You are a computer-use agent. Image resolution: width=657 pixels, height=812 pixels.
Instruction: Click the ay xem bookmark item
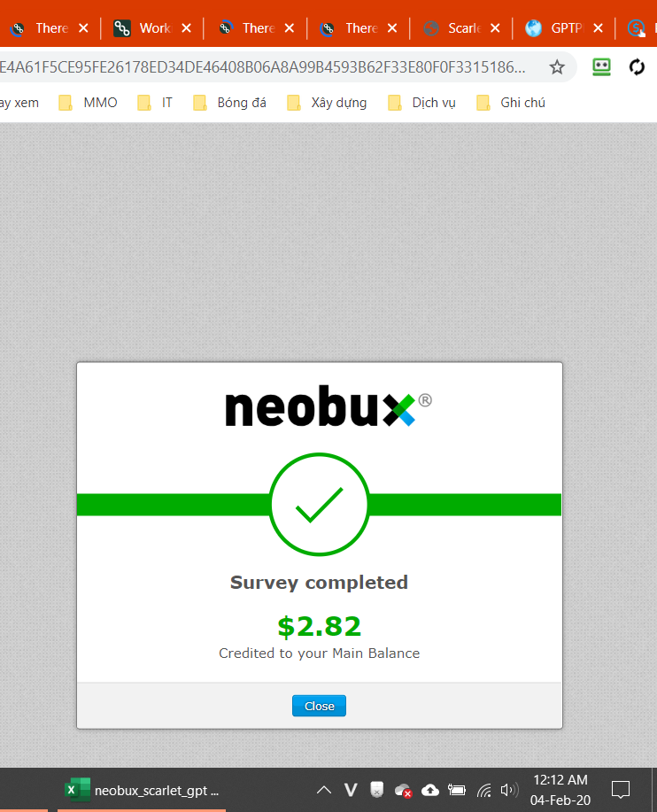[x=19, y=103]
